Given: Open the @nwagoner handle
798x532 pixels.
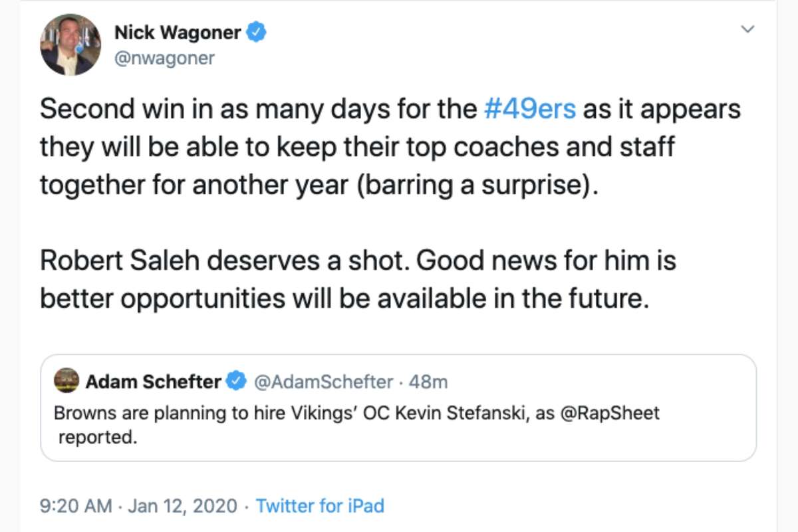Looking at the screenshot, I should 166,58.
